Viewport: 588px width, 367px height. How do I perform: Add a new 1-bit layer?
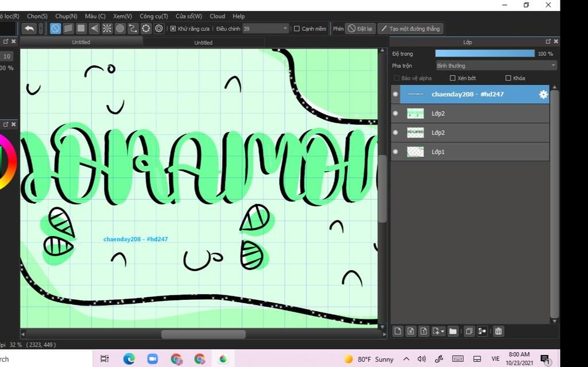[x=423, y=331]
